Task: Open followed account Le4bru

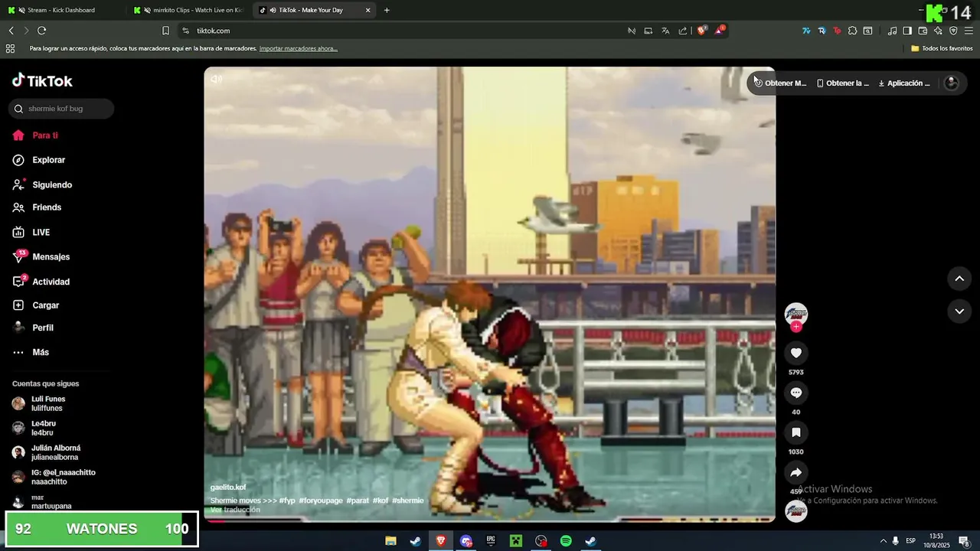Action: tap(34, 428)
